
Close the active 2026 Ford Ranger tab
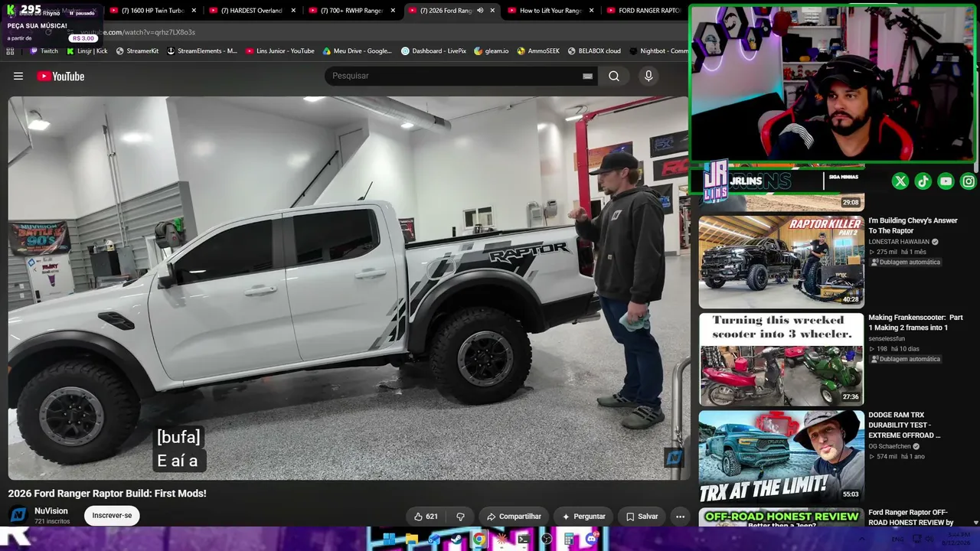tap(492, 11)
